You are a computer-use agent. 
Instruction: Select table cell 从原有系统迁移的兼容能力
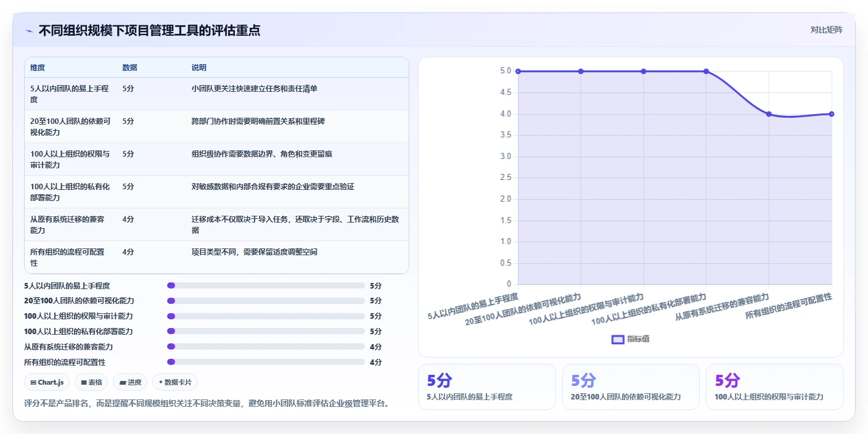click(70, 224)
